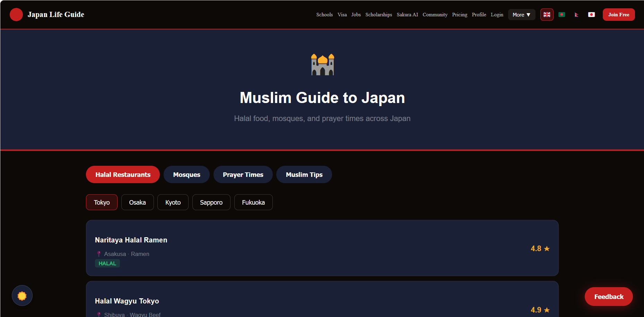Click the pin icon beside Asakusa
The width and height of the screenshot is (644, 317).
[99, 254]
